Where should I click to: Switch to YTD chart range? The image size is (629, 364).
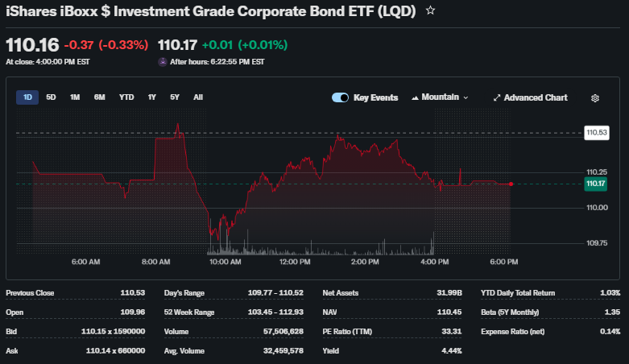pyautogui.click(x=126, y=97)
